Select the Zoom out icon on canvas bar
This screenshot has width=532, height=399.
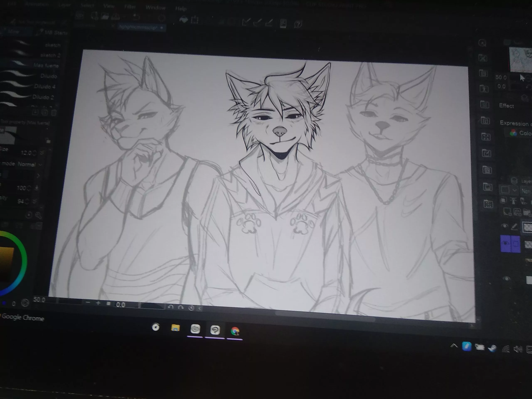pos(88,303)
